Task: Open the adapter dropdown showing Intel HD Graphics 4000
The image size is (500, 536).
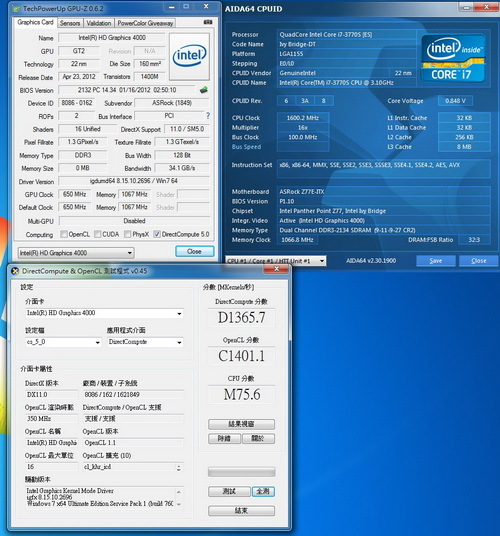Action: (104, 313)
